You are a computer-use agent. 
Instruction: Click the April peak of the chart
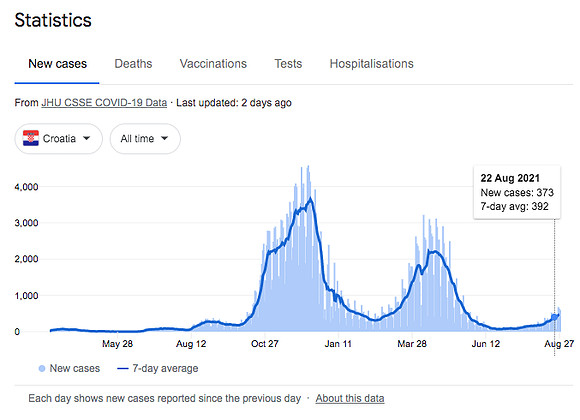(435, 252)
